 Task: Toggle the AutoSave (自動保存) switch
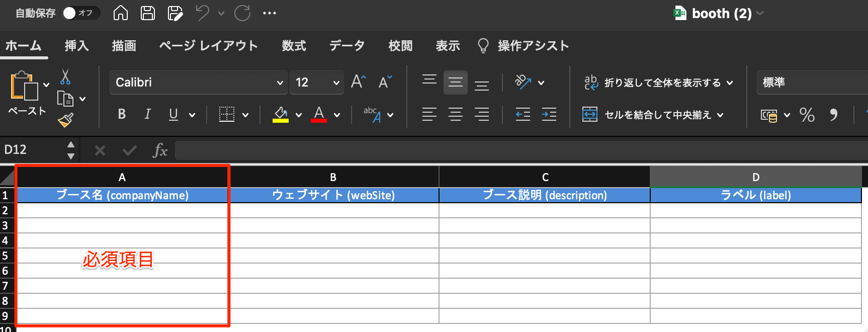(x=81, y=13)
